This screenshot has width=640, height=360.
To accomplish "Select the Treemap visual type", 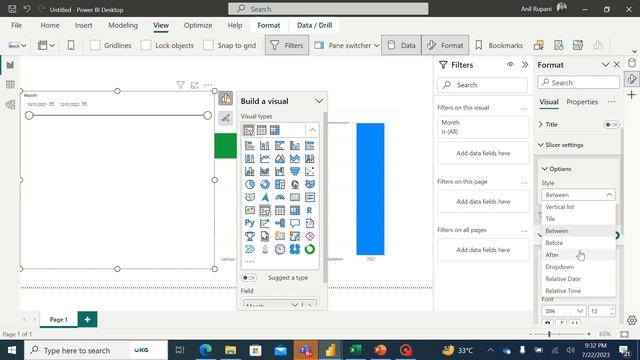I will (280, 184).
